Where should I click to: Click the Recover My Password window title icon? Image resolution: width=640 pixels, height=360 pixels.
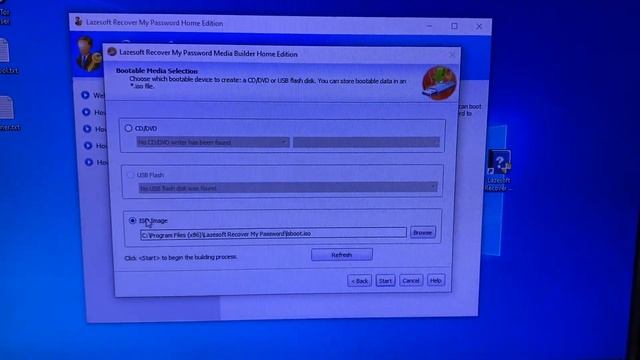pos(78,22)
